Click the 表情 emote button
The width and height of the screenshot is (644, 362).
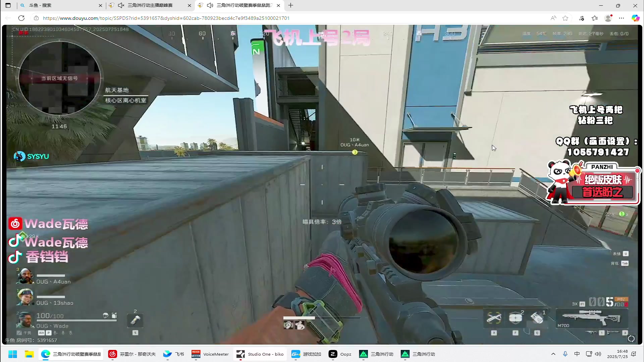click(x=621, y=254)
